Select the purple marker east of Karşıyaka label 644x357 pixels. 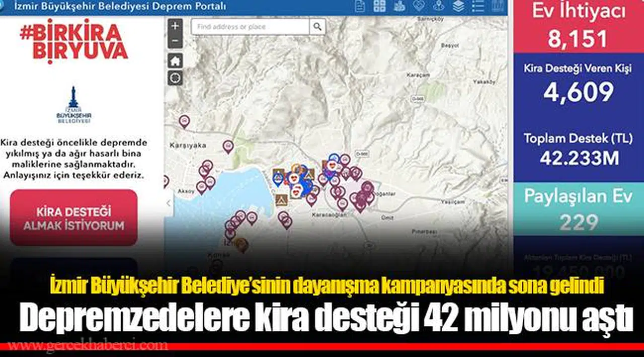point(228,147)
